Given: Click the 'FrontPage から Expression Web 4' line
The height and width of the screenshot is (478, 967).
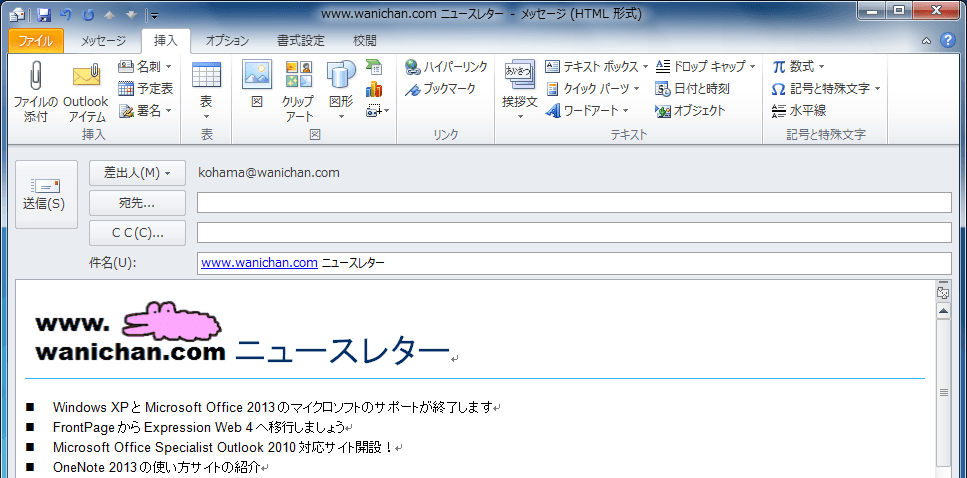Looking at the screenshot, I should point(199,427).
